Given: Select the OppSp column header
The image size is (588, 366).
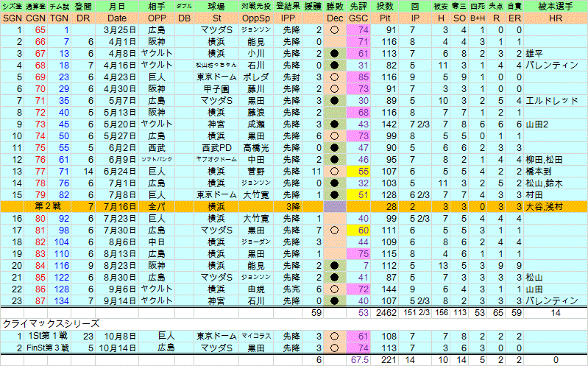Looking at the screenshot, I should pos(256,18).
